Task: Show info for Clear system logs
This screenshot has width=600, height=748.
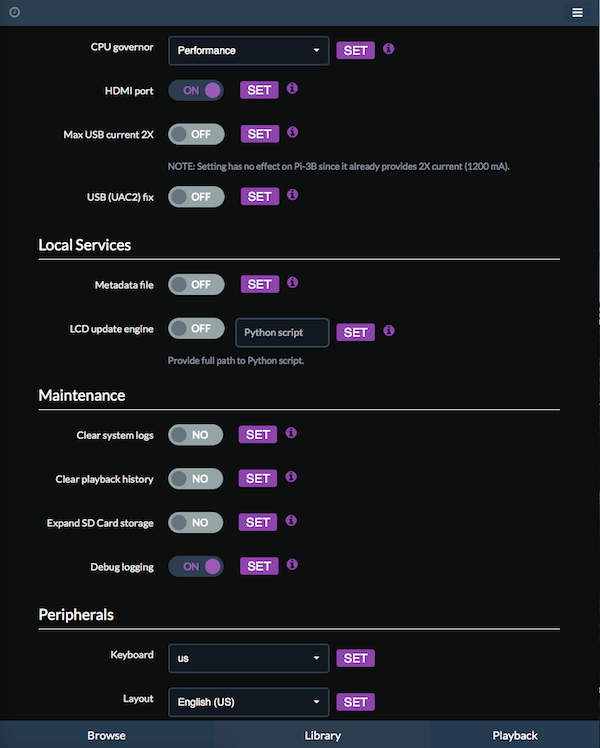Action: (291, 433)
